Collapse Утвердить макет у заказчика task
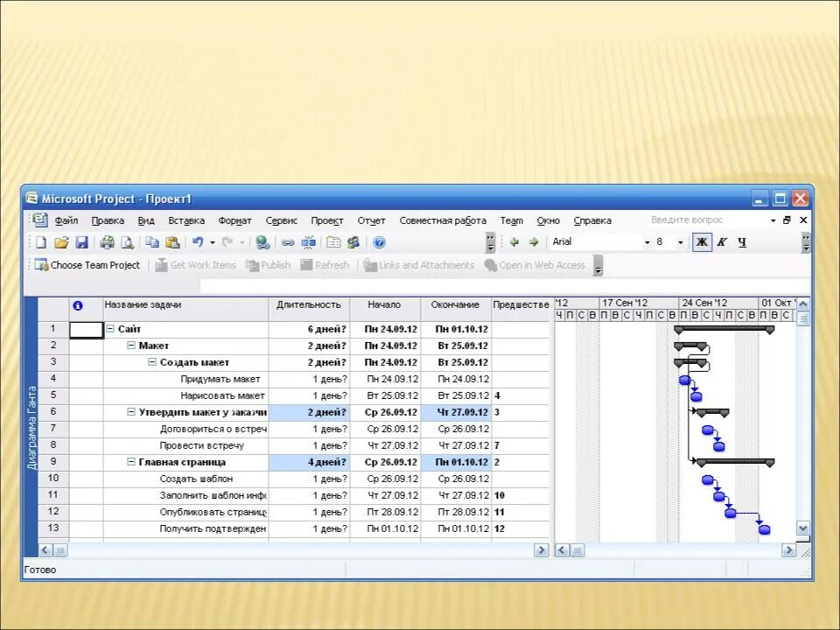The height and width of the screenshot is (630, 840). 131,412
